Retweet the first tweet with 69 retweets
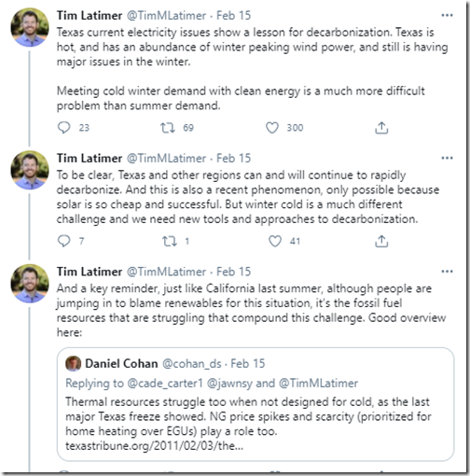The width and height of the screenshot is (470, 476). click(x=168, y=128)
